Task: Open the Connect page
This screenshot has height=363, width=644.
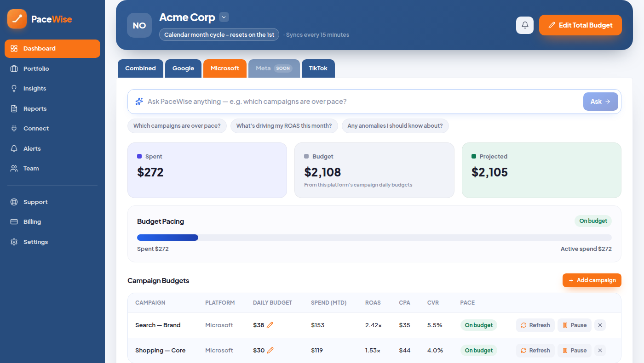Action: pos(52,128)
